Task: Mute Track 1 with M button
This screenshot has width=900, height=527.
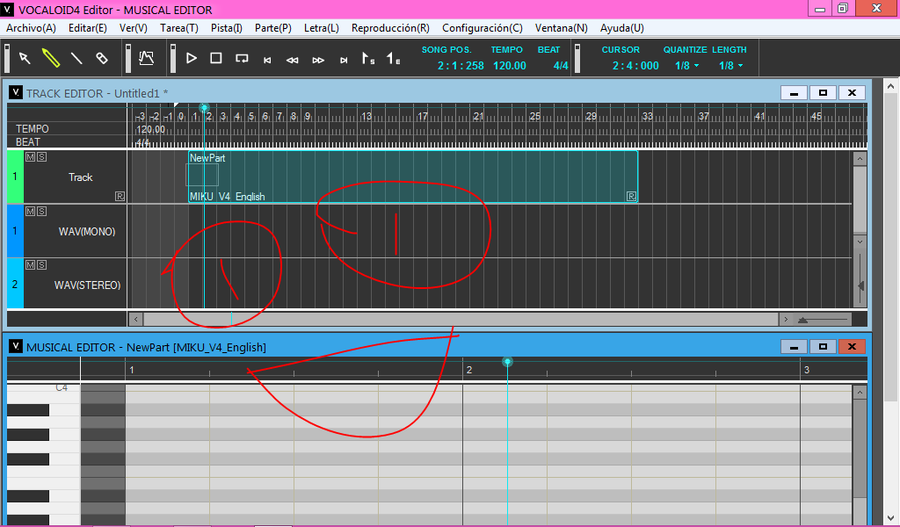Action: pyautogui.click(x=30, y=157)
